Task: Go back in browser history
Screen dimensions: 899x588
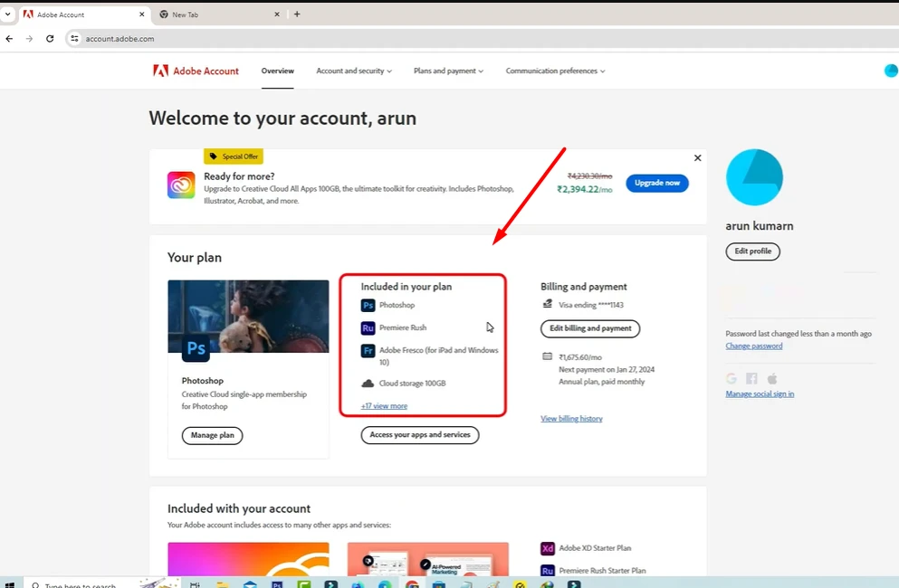Action: coord(9,39)
